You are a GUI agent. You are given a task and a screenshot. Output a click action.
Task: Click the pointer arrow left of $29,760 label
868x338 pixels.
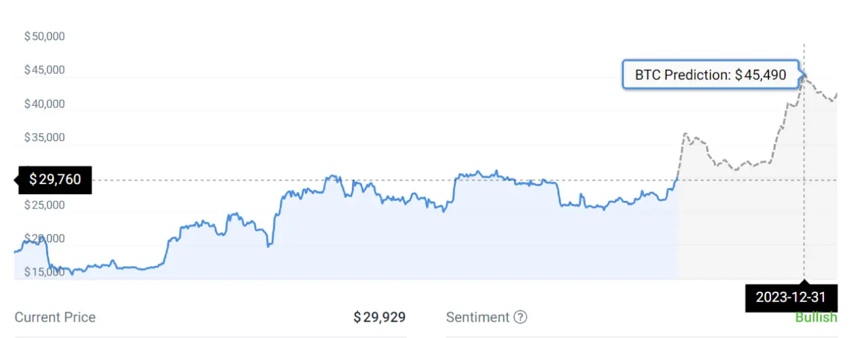tap(17, 180)
